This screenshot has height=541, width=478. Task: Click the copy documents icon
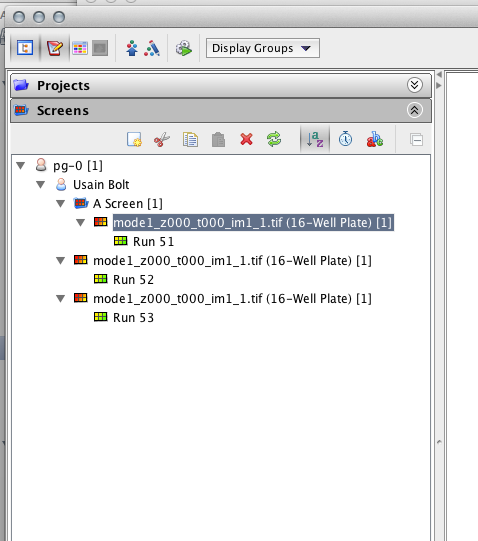tap(190, 139)
